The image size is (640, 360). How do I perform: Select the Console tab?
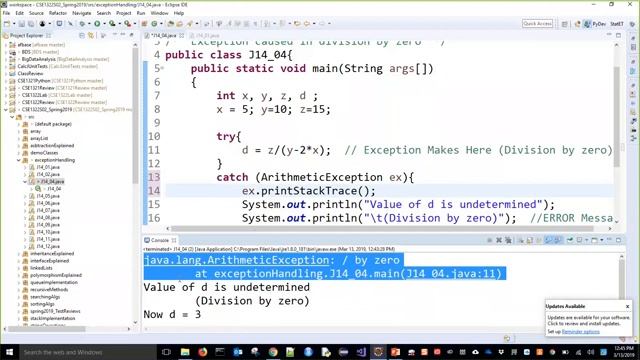[159, 240]
